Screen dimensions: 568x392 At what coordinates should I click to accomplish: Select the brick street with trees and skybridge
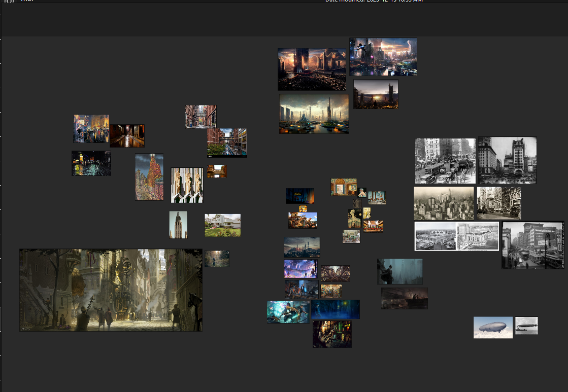(227, 142)
